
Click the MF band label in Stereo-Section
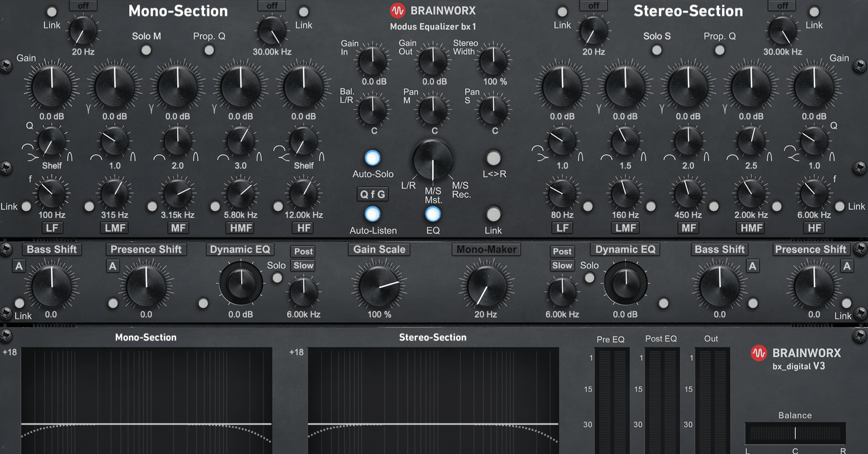pyautogui.click(x=688, y=228)
